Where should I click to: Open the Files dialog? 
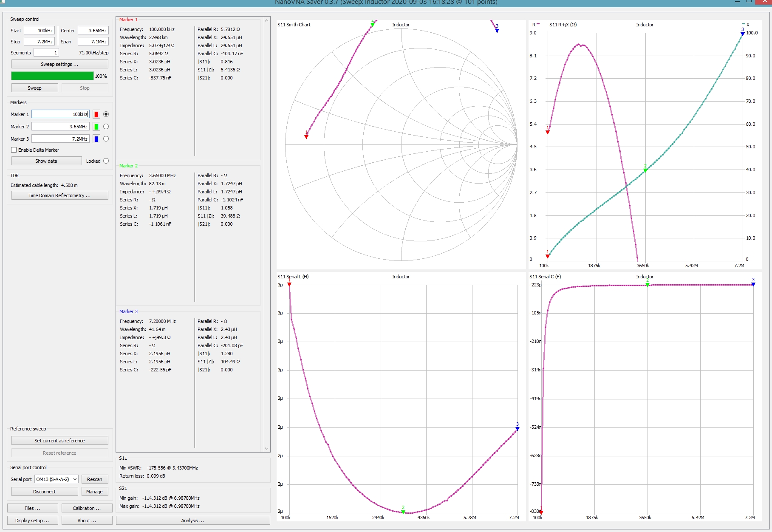click(x=32, y=508)
